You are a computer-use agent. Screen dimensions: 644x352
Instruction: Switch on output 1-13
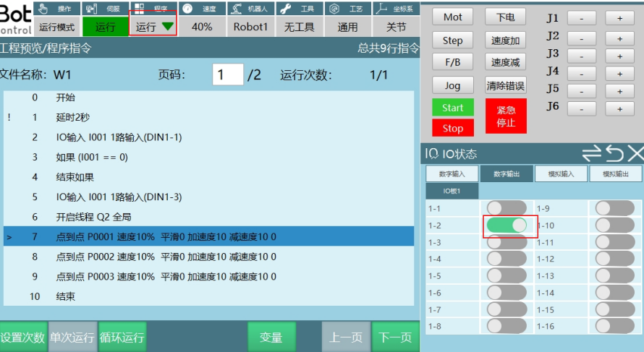tap(615, 275)
